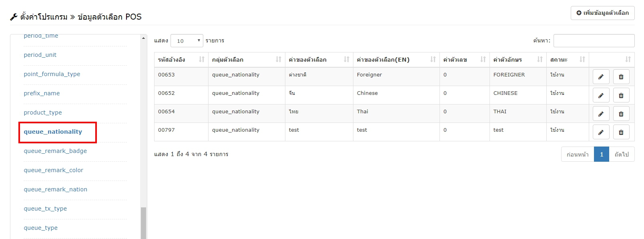Sort by รหัสอ้างอิง column arrows

(202, 60)
